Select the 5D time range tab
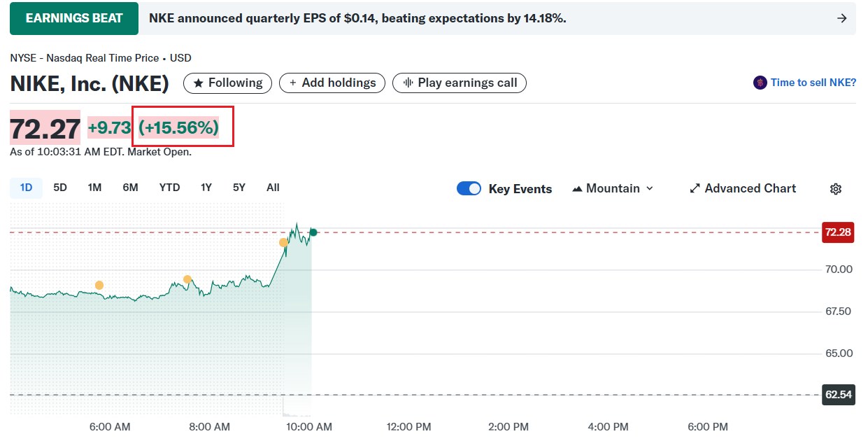This screenshot has width=868, height=441. [x=60, y=188]
